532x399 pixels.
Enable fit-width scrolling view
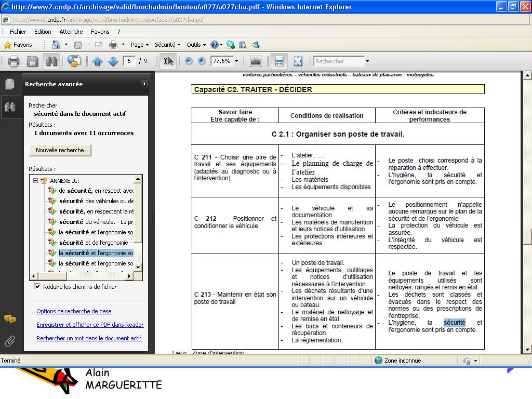click(x=279, y=61)
